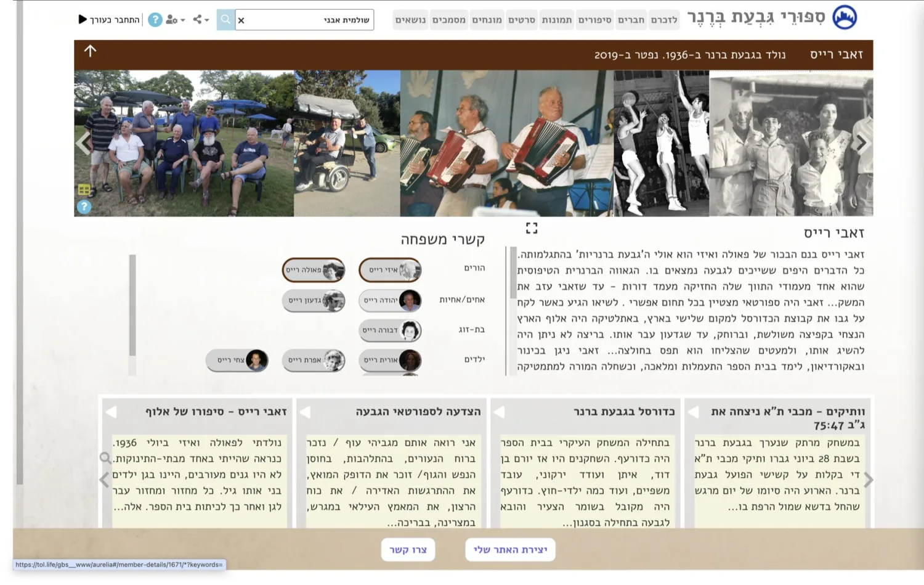Open the child chip צחי רייס
This screenshot has height=585, width=924.
click(237, 360)
